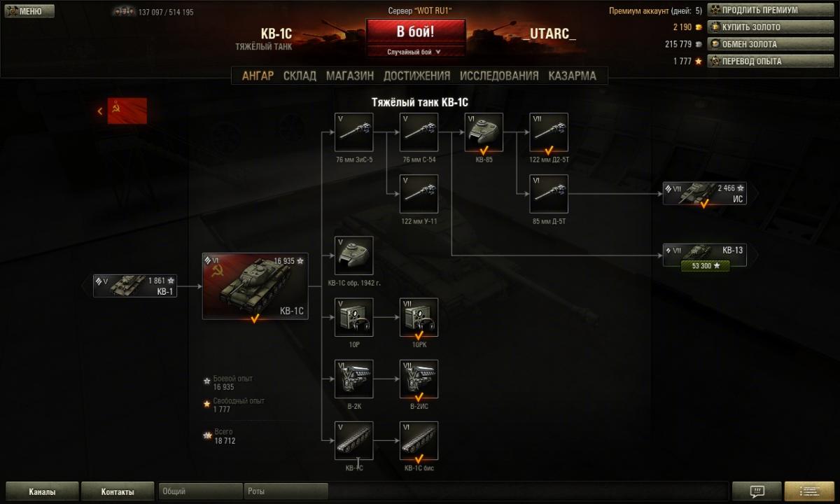Image resolution: width=840 pixels, height=504 pixels.
Task: Open the КВ-85 turret module
Action: [484, 132]
